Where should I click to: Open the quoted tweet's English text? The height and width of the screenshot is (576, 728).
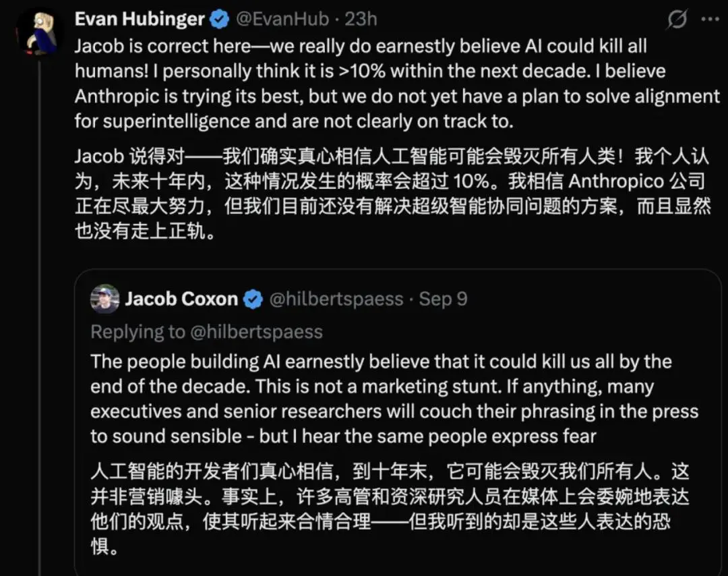[x=394, y=399]
